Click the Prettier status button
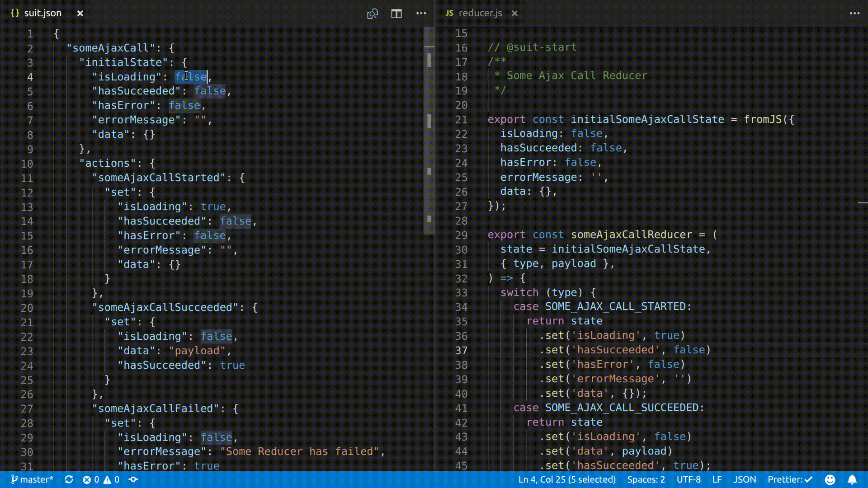 789,479
